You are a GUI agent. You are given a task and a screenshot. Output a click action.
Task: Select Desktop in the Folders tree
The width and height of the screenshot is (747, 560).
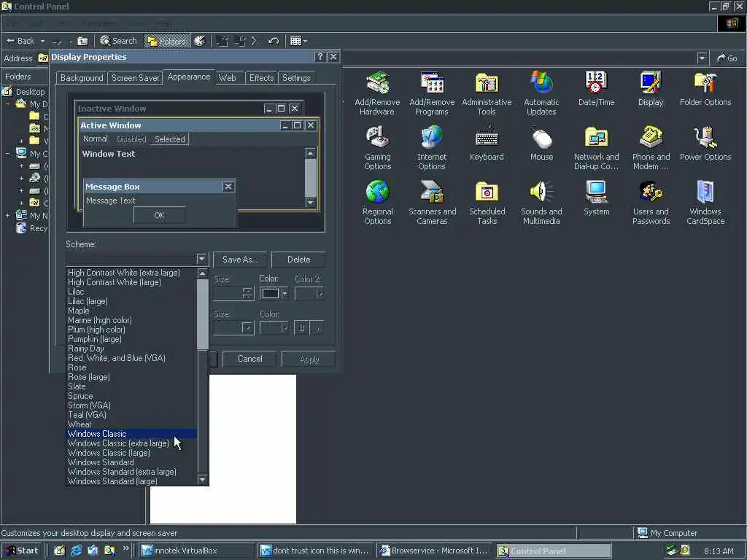[x=30, y=92]
